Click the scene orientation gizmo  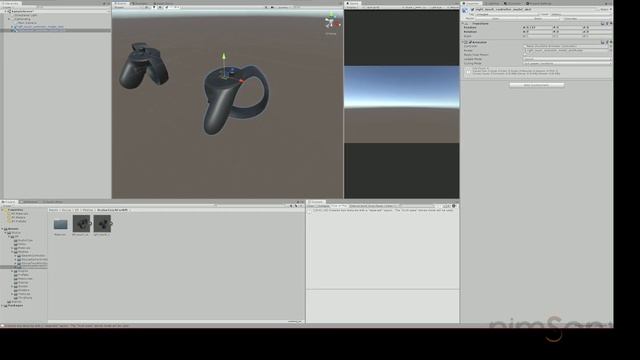[331, 23]
